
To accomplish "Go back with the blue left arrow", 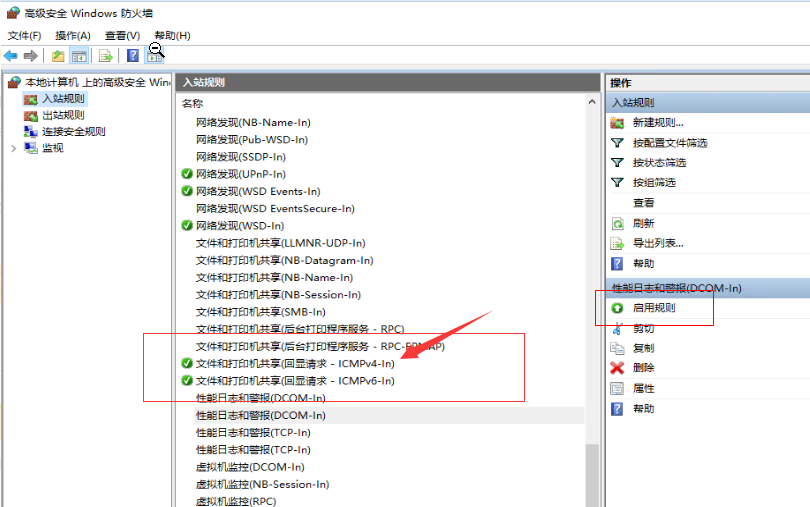I will 10,56.
